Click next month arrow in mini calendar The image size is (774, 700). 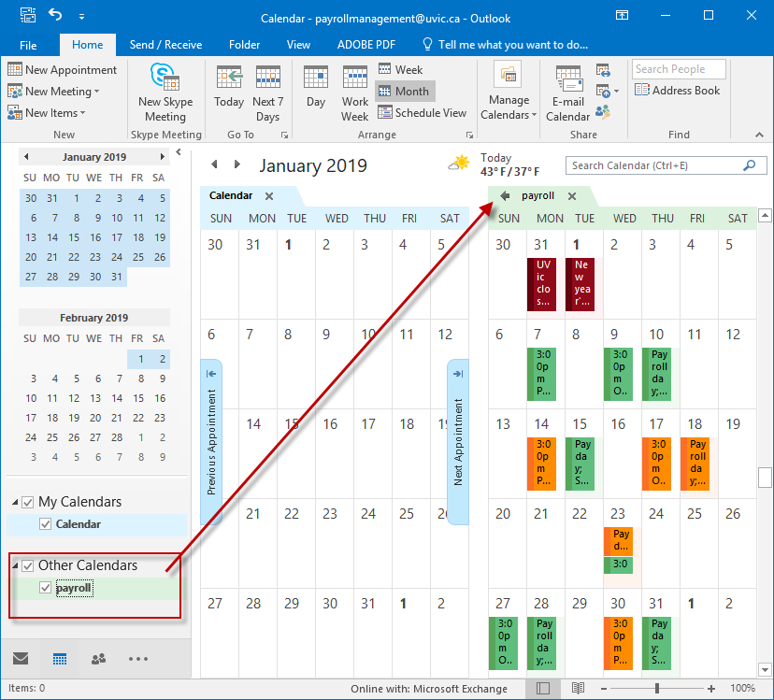[162, 157]
